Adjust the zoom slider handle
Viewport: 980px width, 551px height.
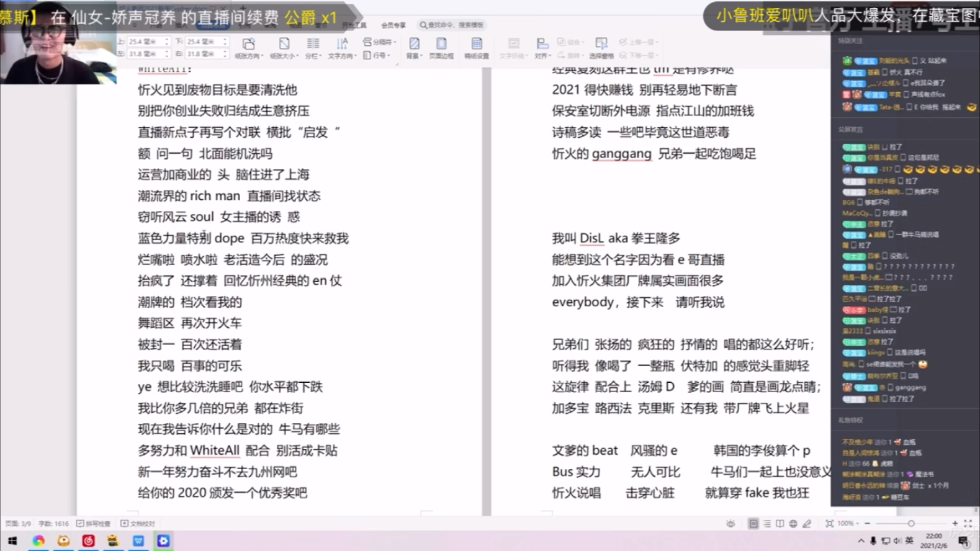[x=910, y=524]
